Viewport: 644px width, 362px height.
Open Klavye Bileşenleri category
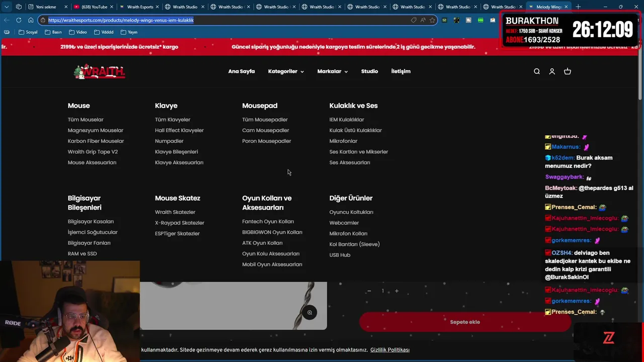tap(177, 152)
